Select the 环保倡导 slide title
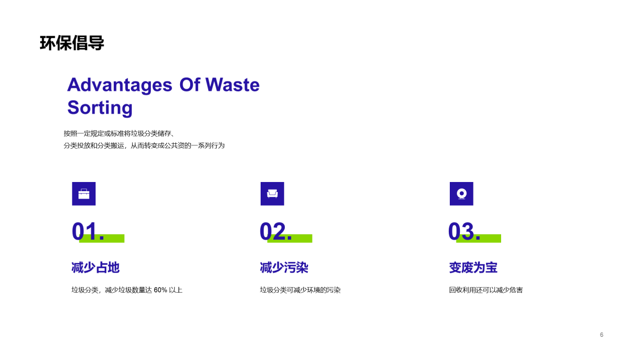644x362 pixels. coord(72,43)
